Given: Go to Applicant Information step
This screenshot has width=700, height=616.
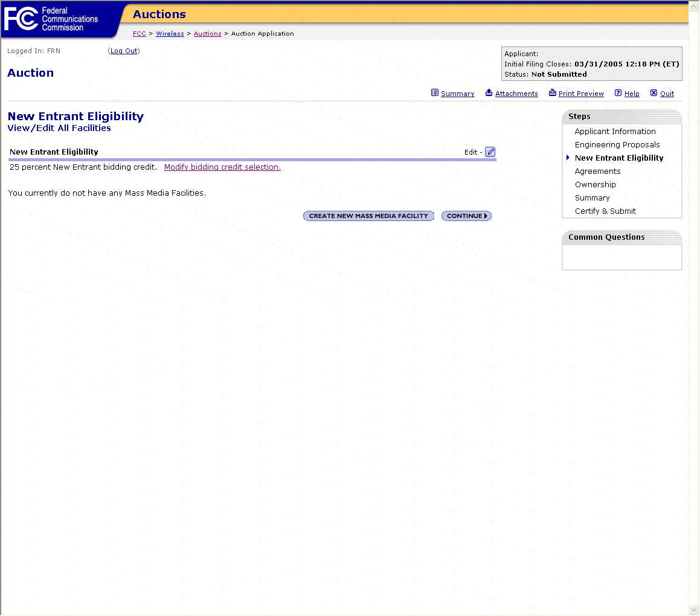Looking at the screenshot, I should pyautogui.click(x=615, y=132).
